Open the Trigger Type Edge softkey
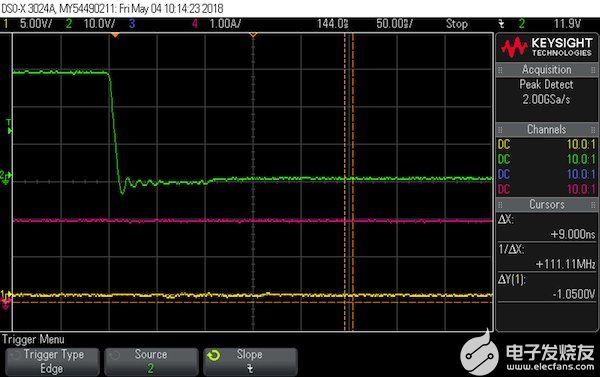Viewport: 600px width, 377px height. click(x=52, y=362)
